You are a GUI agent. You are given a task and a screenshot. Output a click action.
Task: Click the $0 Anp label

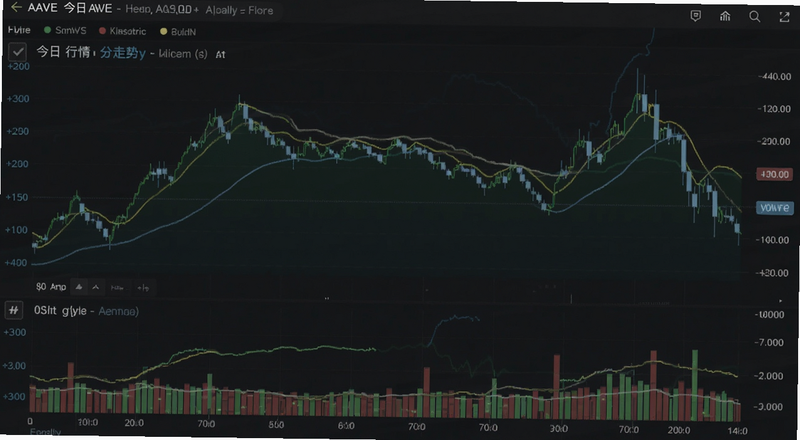[x=51, y=287]
